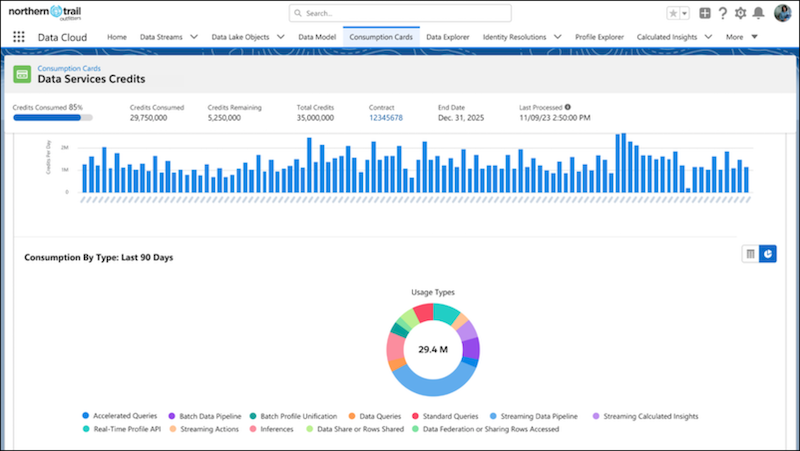Toggle Data Queries legend item
The height and width of the screenshot is (451, 800).
click(x=375, y=416)
